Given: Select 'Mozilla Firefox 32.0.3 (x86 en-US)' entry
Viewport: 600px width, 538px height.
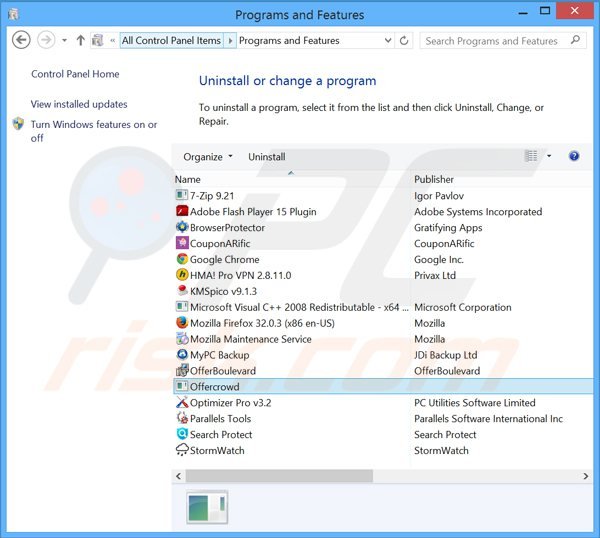Looking at the screenshot, I should [x=262, y=323].
